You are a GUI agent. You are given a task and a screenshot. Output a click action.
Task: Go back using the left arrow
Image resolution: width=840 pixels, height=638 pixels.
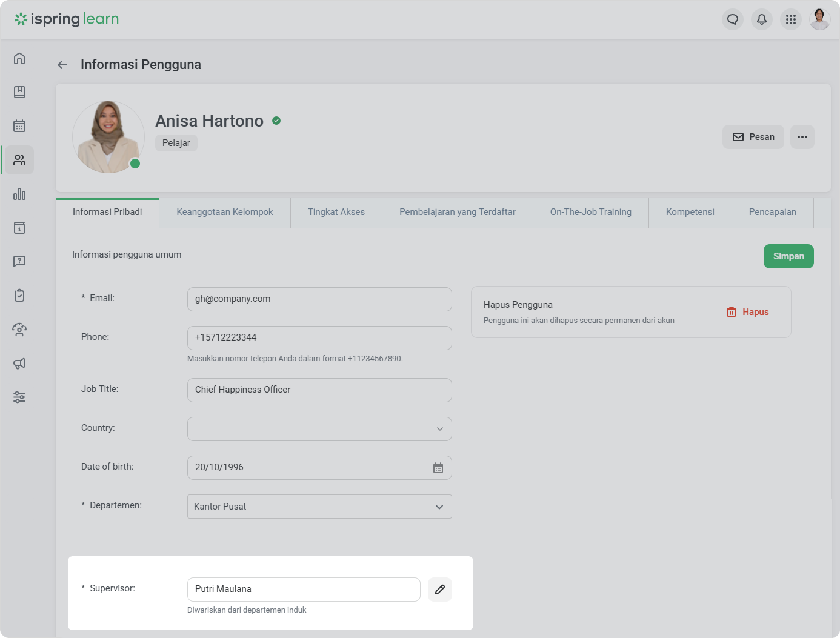(x=62, y=65)
